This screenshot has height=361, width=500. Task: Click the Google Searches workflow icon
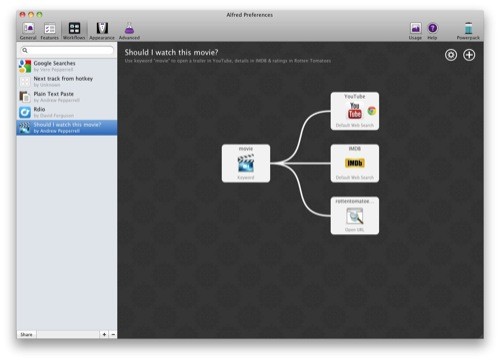pyautogui.click(x=25, y=66)
